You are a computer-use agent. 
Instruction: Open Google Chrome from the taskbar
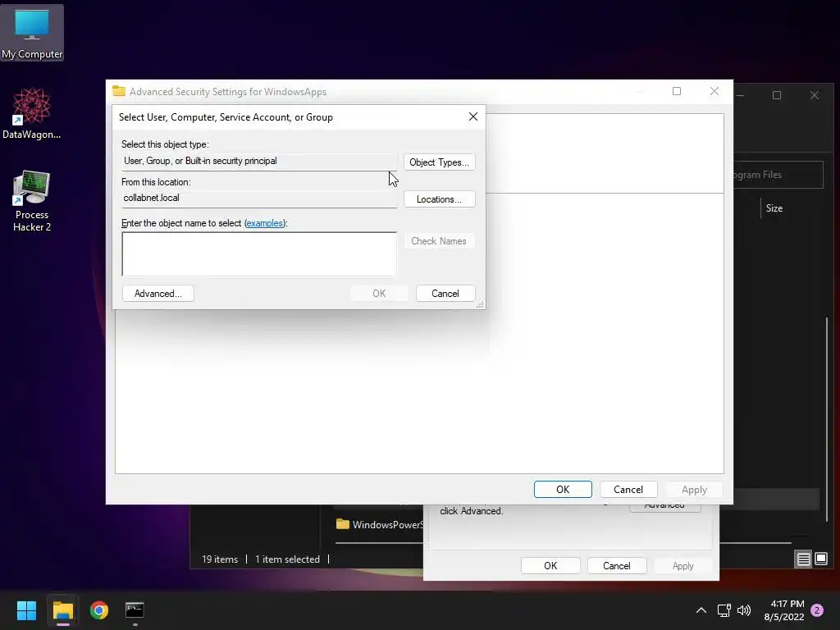pos(99,610)
